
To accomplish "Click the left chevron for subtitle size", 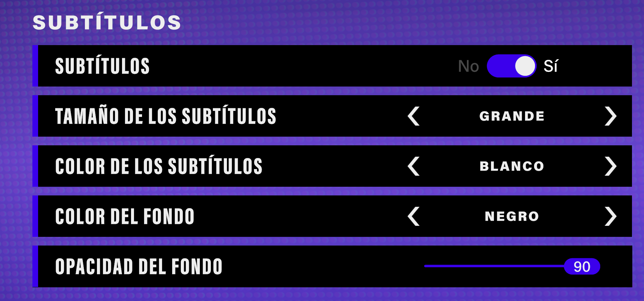I will coord(413,116).
